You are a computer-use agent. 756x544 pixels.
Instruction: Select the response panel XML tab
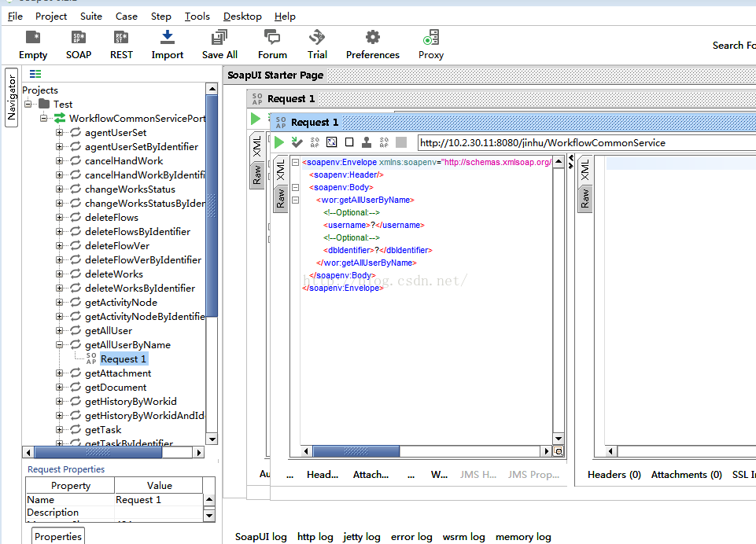coord(585,171)
